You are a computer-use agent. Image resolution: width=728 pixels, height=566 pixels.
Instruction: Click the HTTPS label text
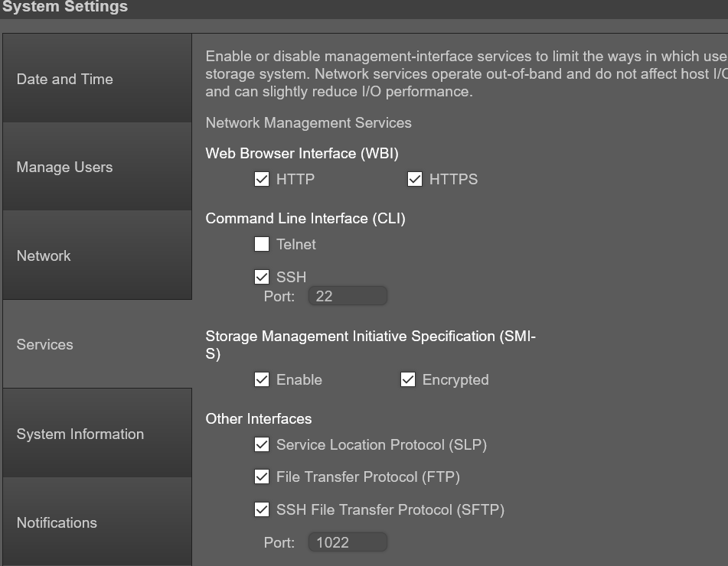point(454,179)
